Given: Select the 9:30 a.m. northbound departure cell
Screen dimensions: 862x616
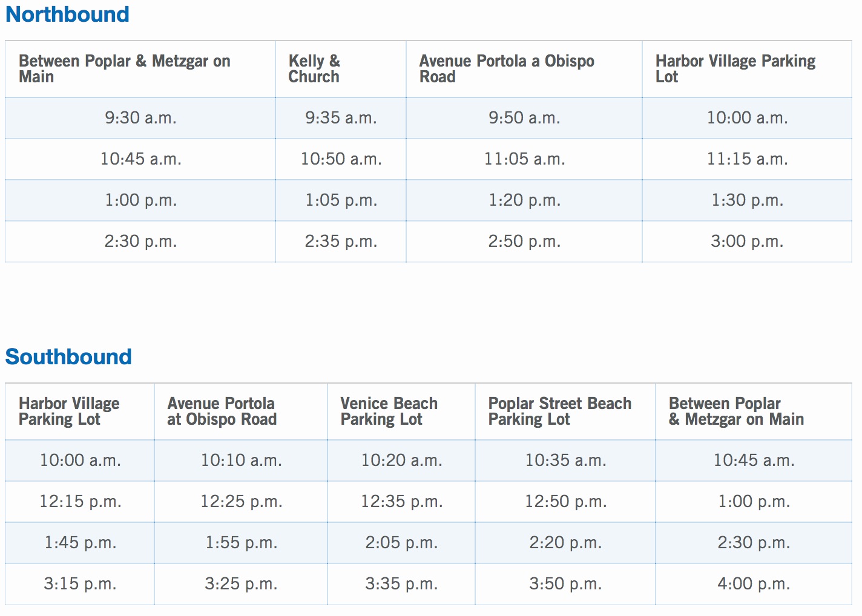Looking at the screenshot, I should [140, 118].
